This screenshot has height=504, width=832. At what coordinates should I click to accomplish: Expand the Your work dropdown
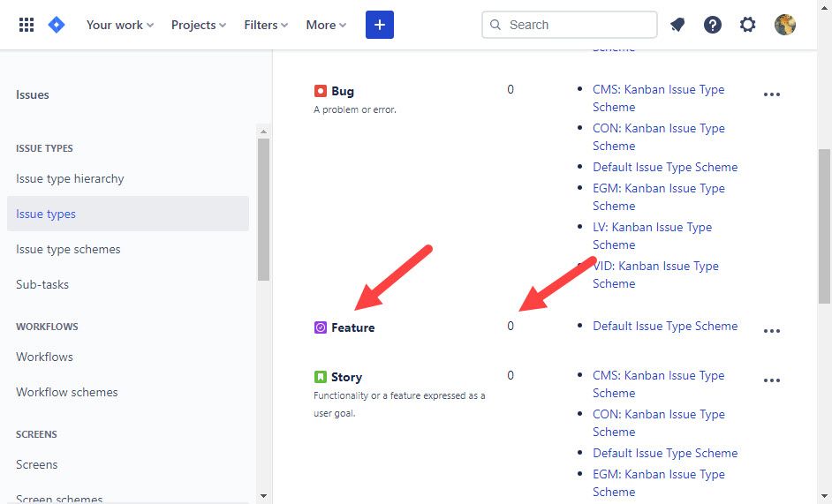120,25
